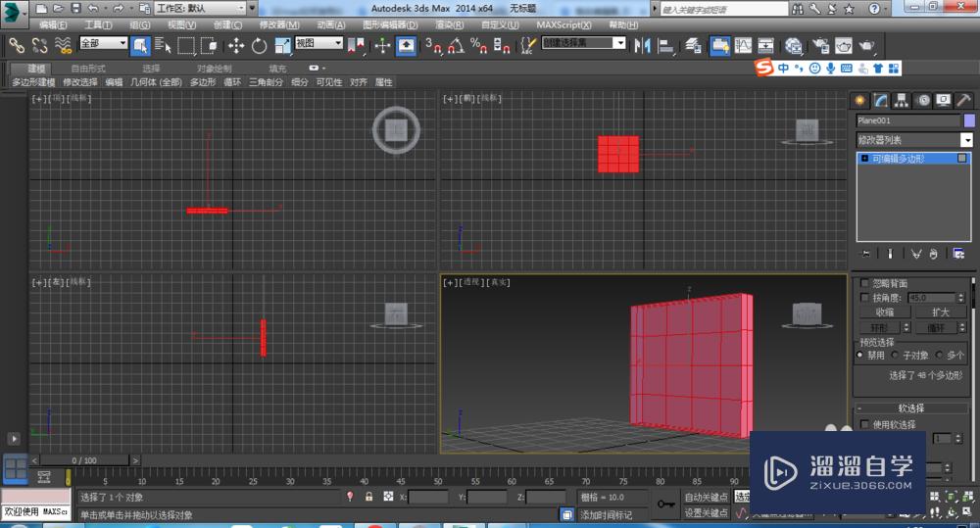Select the Move transform tool
This screenshot has width=980, height=528.
point(236,45)
